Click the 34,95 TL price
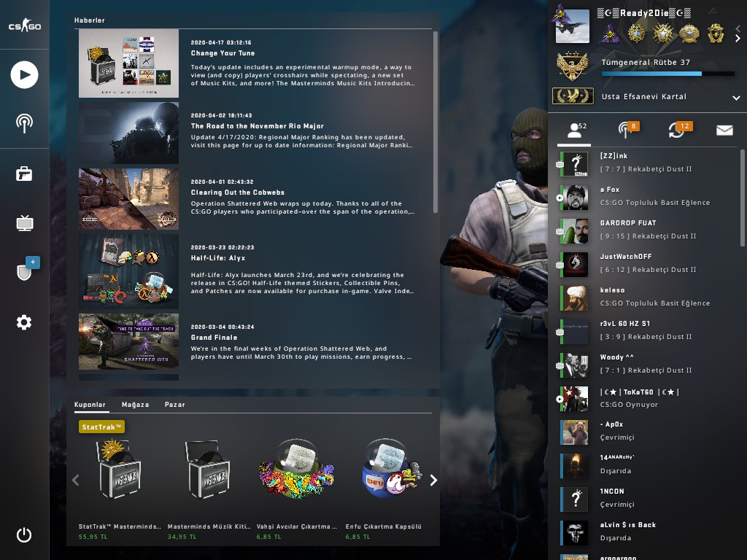Screen dimensions: 747x560 pyautogui.click(x=182, y=537)
